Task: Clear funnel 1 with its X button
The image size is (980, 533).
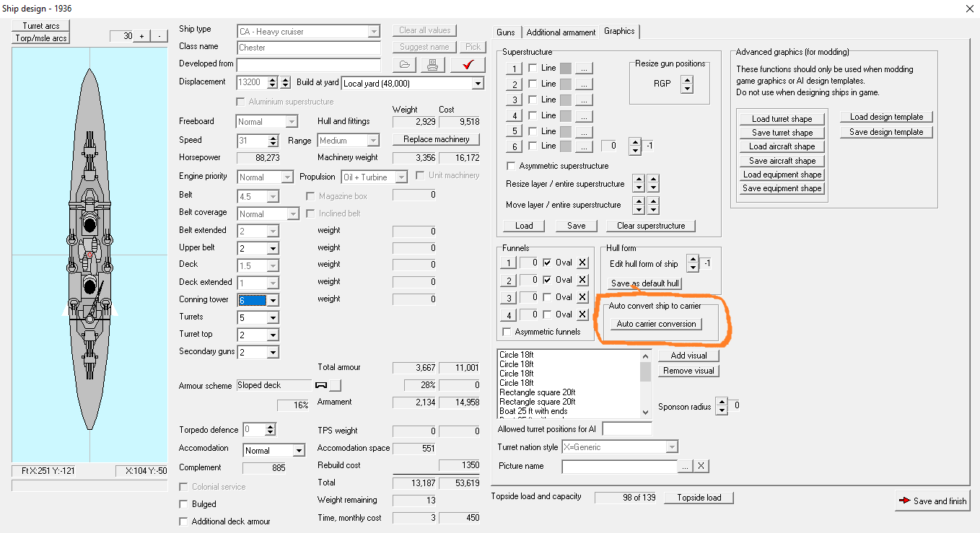Action: click(582, 263)
